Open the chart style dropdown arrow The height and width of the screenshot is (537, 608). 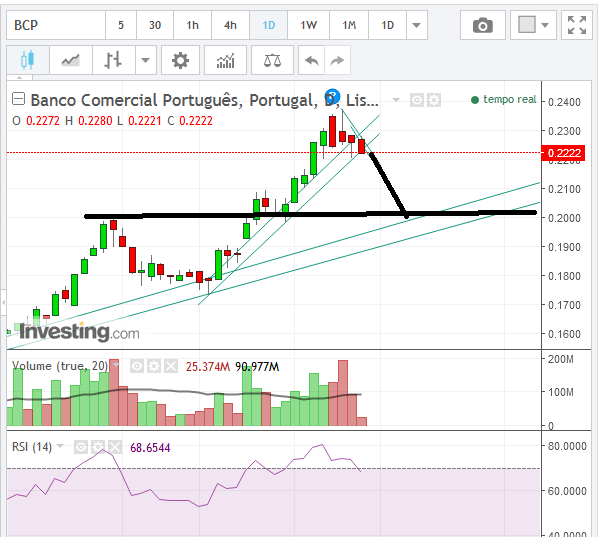click(x=145, y=60)
